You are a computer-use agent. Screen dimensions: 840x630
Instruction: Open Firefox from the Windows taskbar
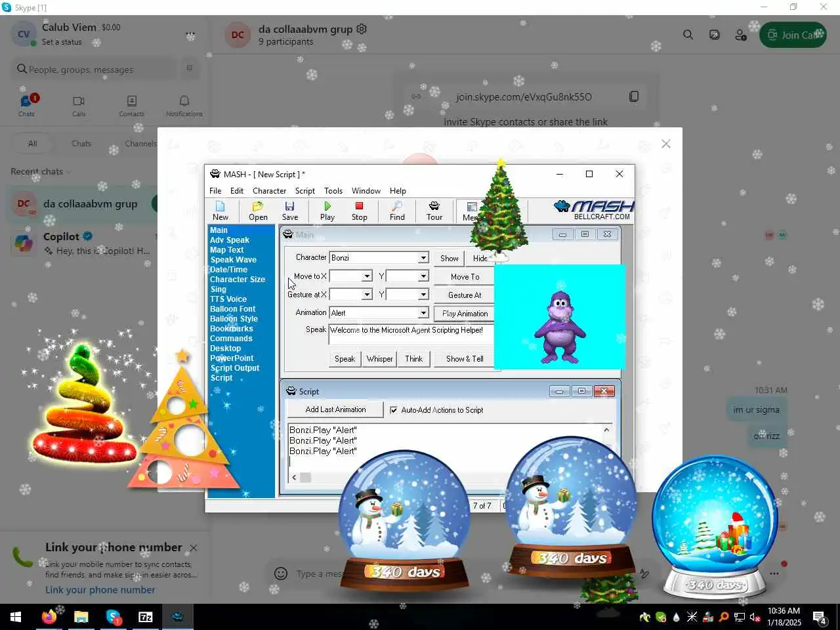(49, 617)
